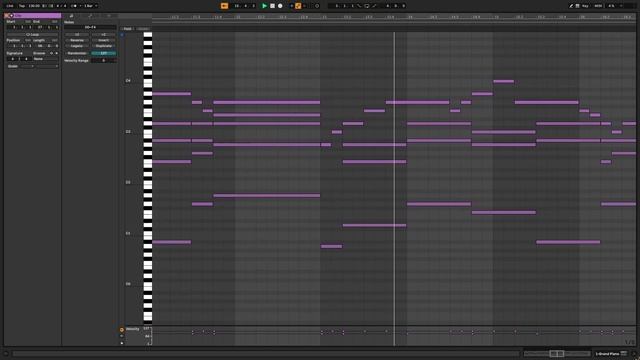Click the Duplicate notes button

coord(104,46)
